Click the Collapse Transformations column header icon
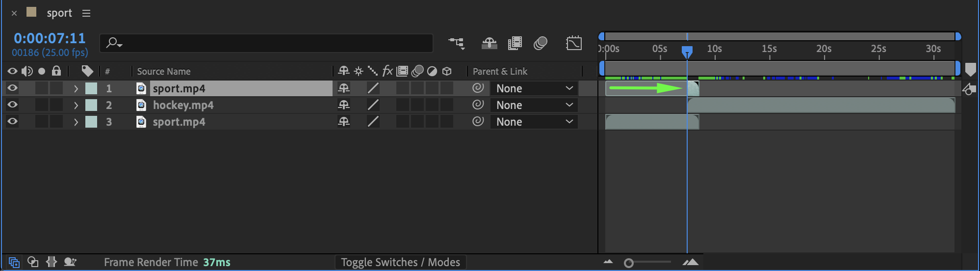This screenshot has height=271, width=980. (x=359, y=71)
